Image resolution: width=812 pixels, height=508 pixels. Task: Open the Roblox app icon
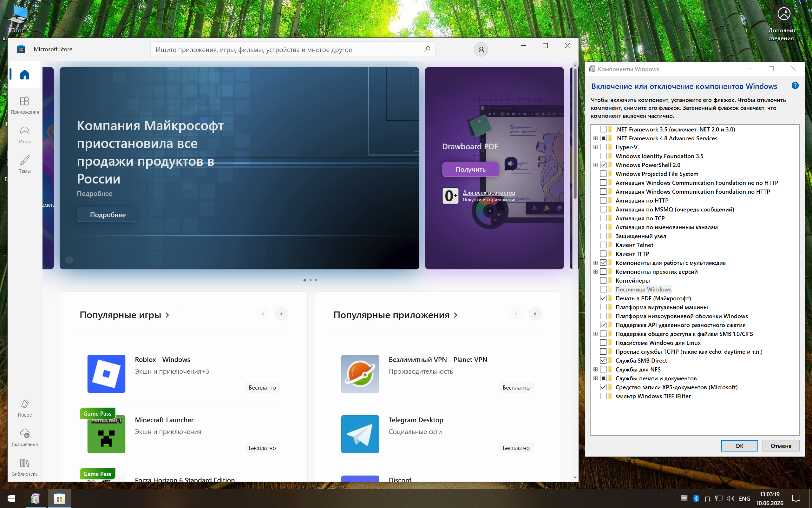(106, 374)
